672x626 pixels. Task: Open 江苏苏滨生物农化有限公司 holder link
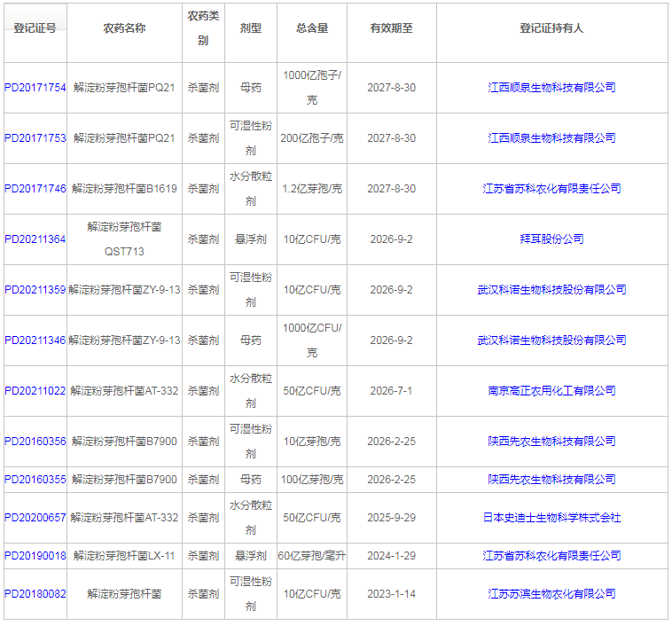[551, 594]
